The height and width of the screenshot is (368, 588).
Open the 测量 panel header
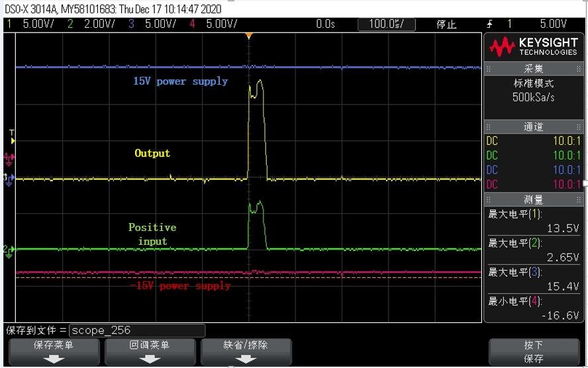[534, 199]
